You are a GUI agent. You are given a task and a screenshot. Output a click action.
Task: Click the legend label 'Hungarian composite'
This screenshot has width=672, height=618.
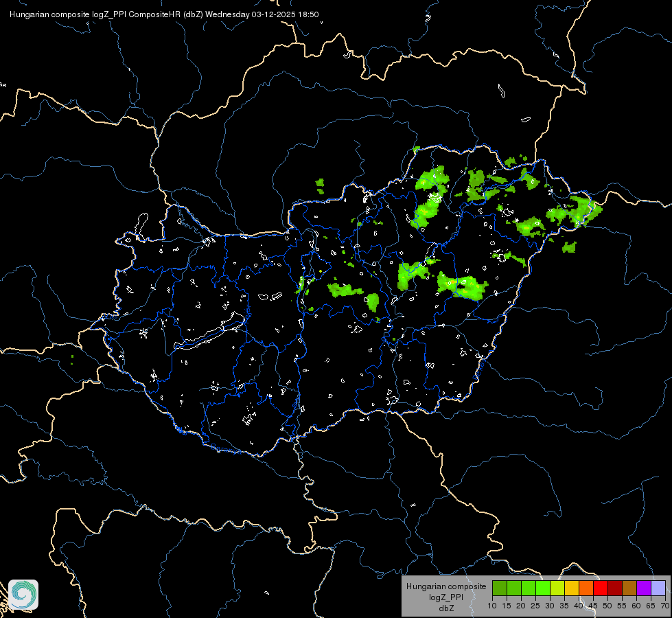coord(446,586)
